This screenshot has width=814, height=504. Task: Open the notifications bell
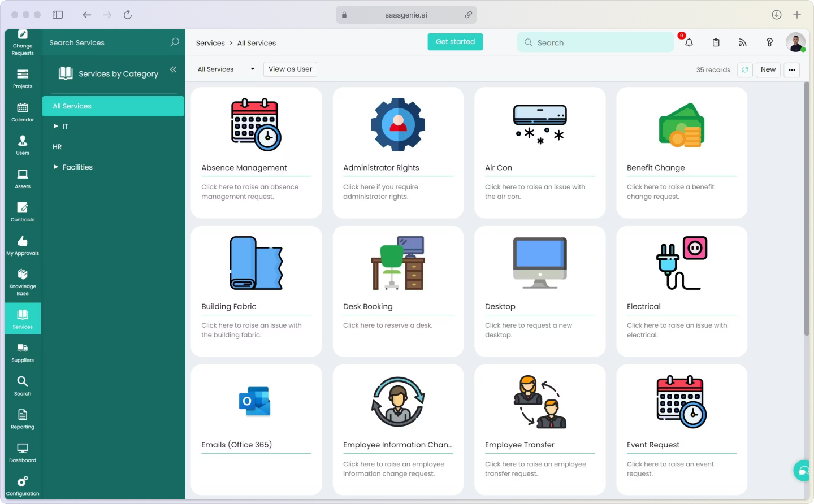tap(689, 42)
